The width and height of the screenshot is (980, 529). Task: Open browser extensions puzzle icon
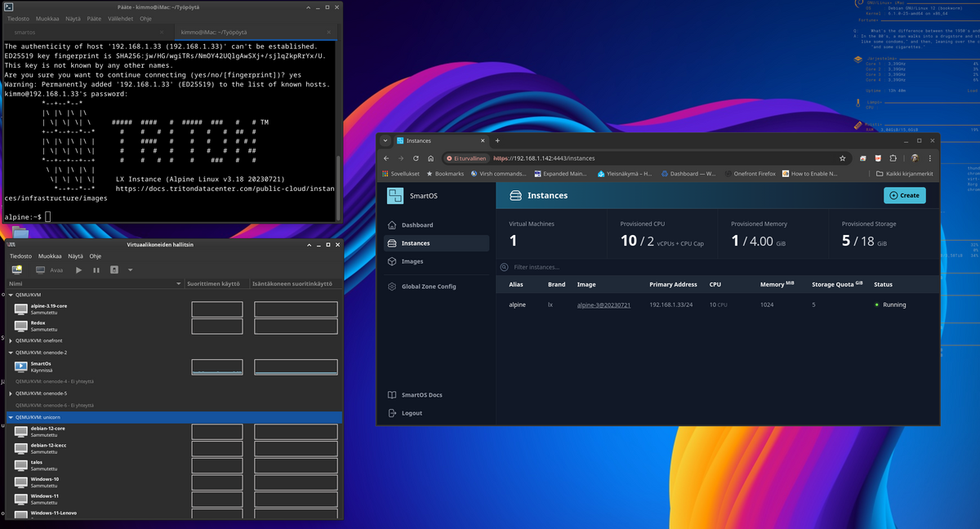[893, 158]
